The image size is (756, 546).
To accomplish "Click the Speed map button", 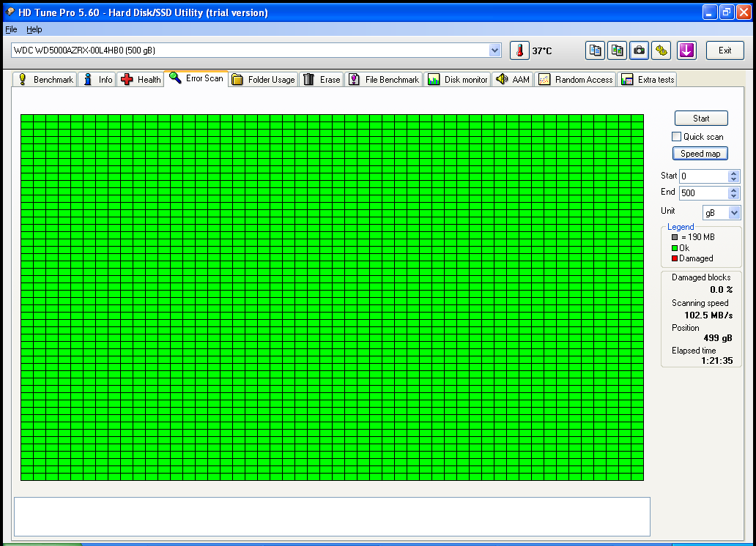I will tap(700, 154).
